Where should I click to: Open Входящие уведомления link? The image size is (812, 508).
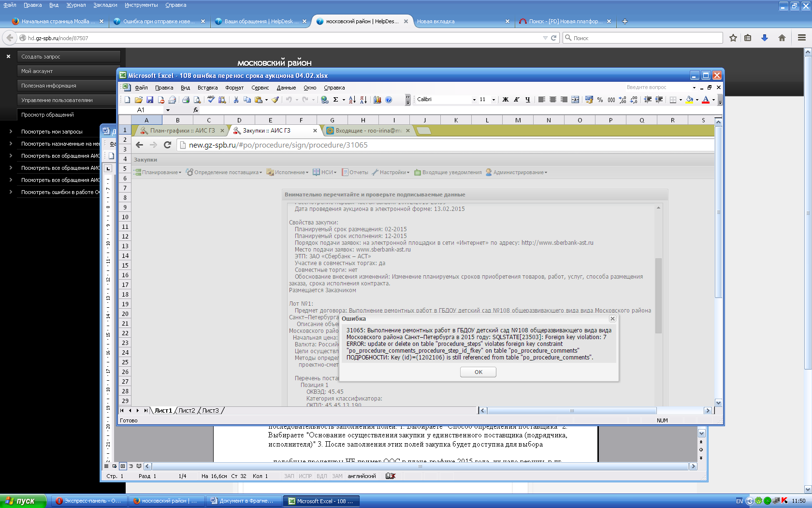448,172
